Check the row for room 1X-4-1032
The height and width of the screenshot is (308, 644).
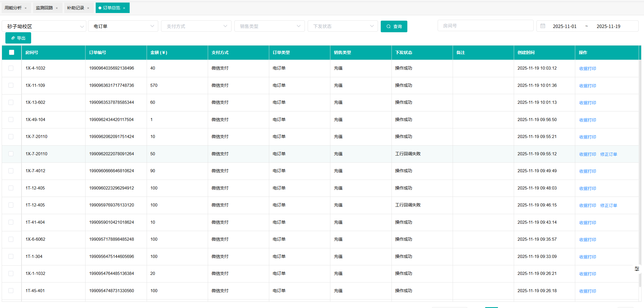pyautogui.click(x=11, y=68)
